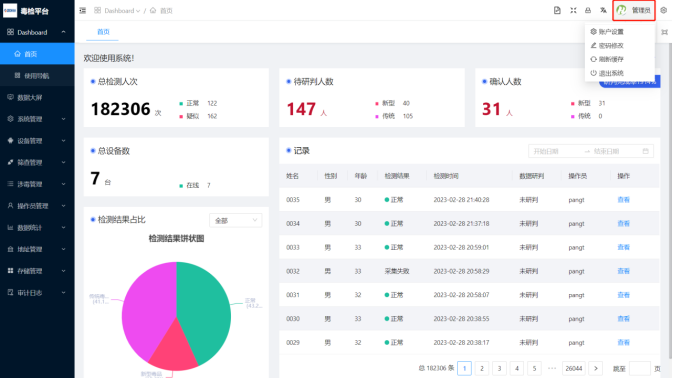This screenshot has width=673, height=379.
Task: Expand the 地址管理 menu chevron
Action: click(64, 249)
